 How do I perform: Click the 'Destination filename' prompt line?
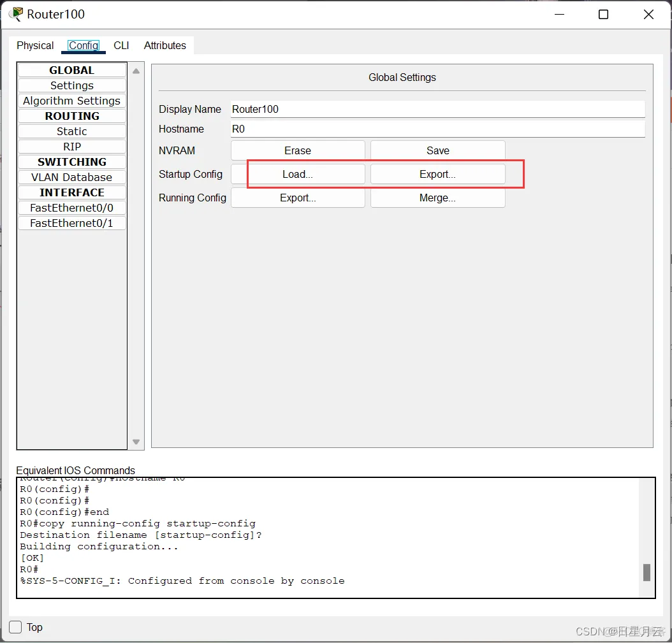[x=140, y=535]
